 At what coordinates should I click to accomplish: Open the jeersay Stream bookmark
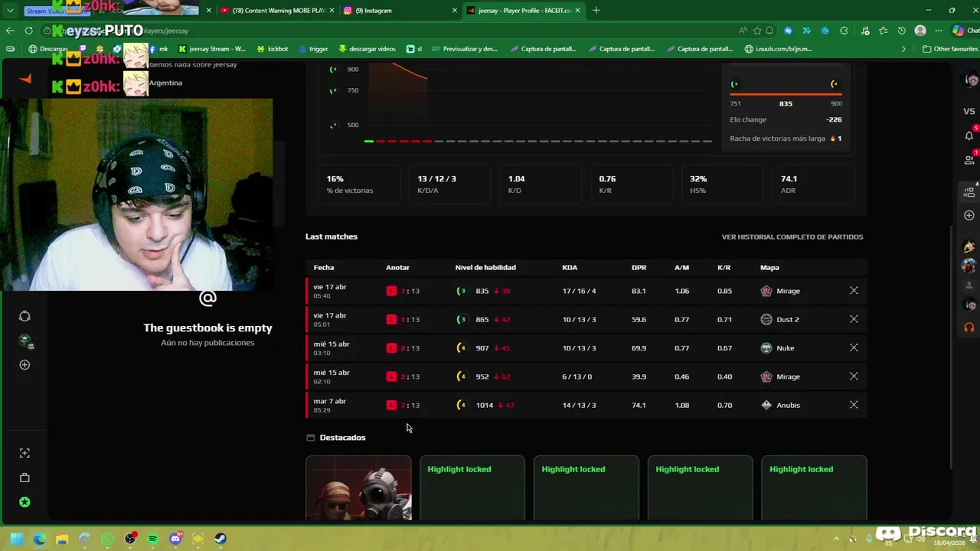(x=211, y=49)
